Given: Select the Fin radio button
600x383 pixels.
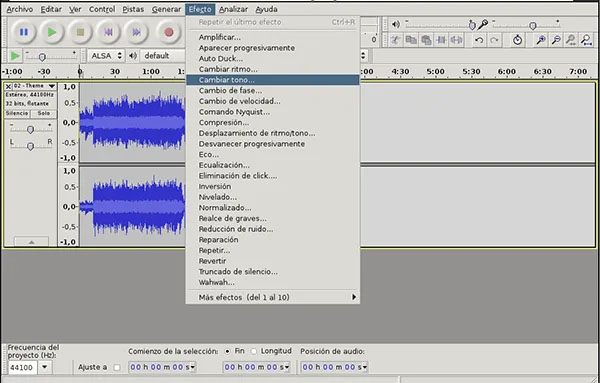Looking at the screenshot, I should 228,351.
